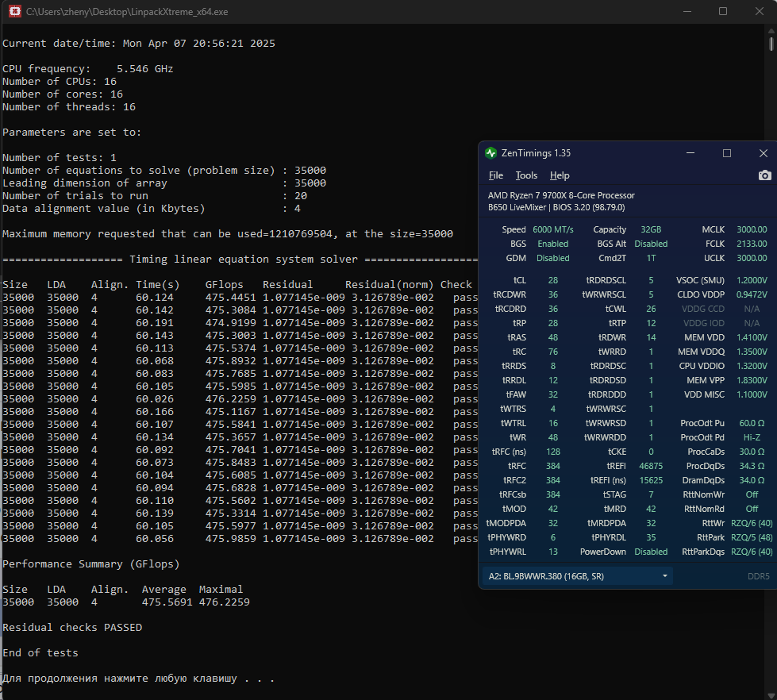
Task: Click the Residual checks PASSED line
Action: 72,628
